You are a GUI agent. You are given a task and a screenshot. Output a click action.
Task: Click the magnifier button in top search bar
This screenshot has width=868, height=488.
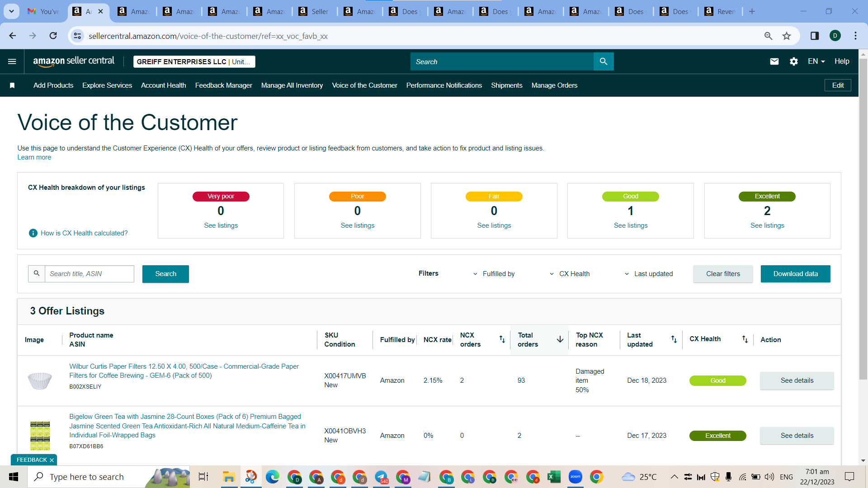tap(604, 61)
